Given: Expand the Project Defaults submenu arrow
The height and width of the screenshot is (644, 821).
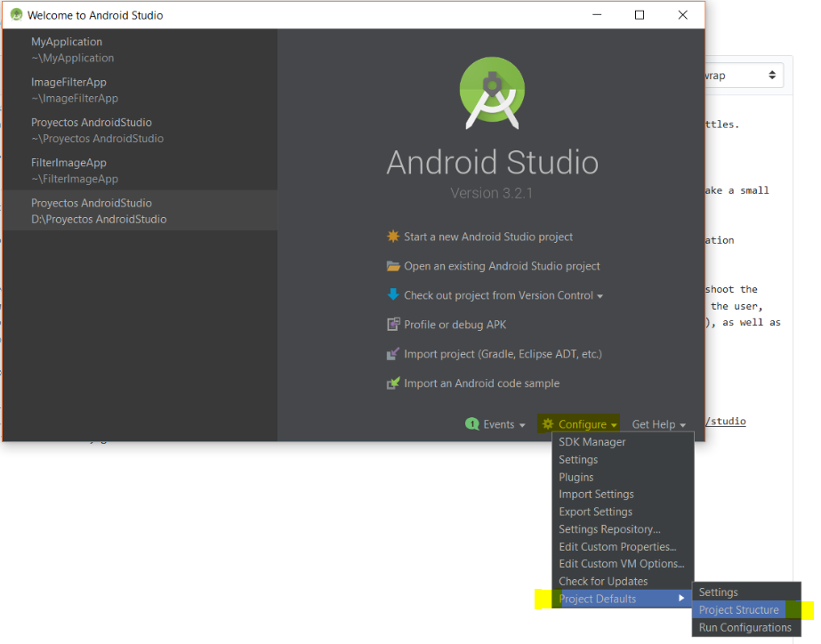Looking at the screenshot, I should click(681, 598).
